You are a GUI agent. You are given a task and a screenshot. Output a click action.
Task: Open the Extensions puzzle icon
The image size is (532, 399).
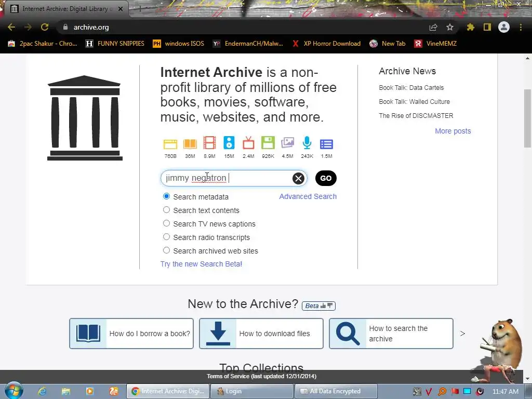tap(471, 27)
